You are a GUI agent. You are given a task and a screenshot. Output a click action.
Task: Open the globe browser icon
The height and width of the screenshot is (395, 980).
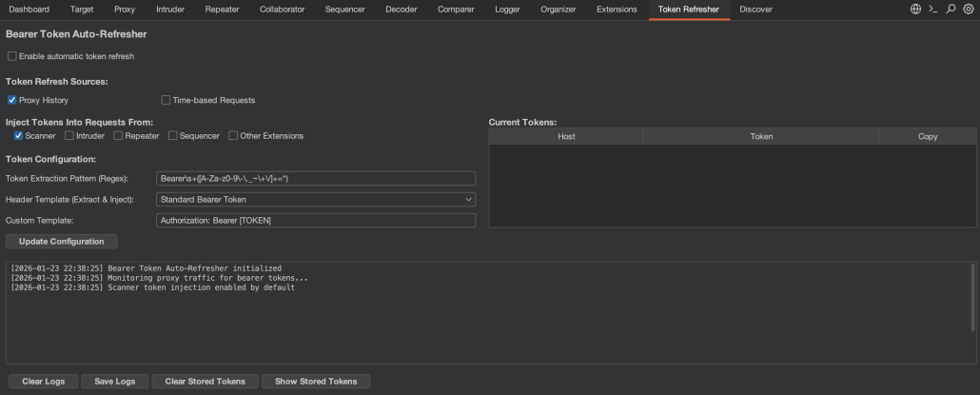(915, 9)
